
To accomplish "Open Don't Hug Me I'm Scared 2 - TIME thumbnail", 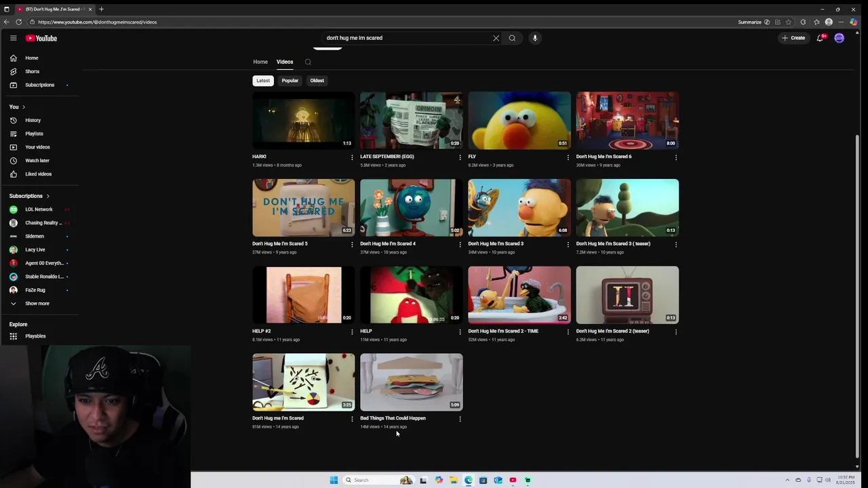I will (x=519, y=295).
